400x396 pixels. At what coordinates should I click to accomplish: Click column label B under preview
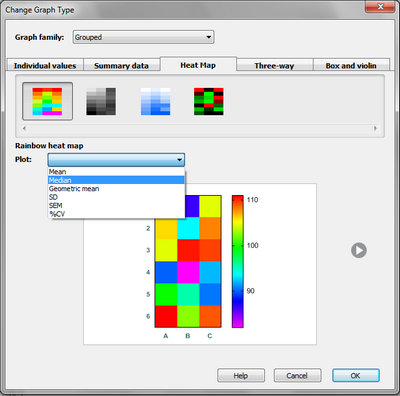[188, 336]
